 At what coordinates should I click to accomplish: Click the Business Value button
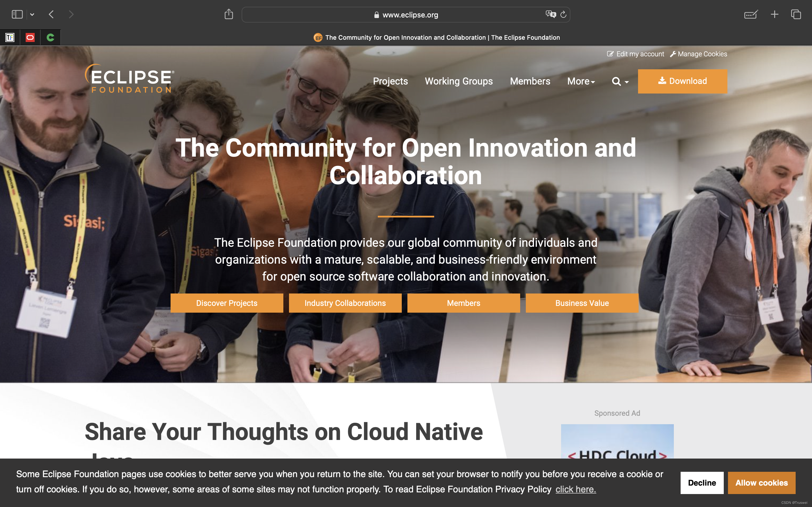pyautogui.click(x=582, y=303)
